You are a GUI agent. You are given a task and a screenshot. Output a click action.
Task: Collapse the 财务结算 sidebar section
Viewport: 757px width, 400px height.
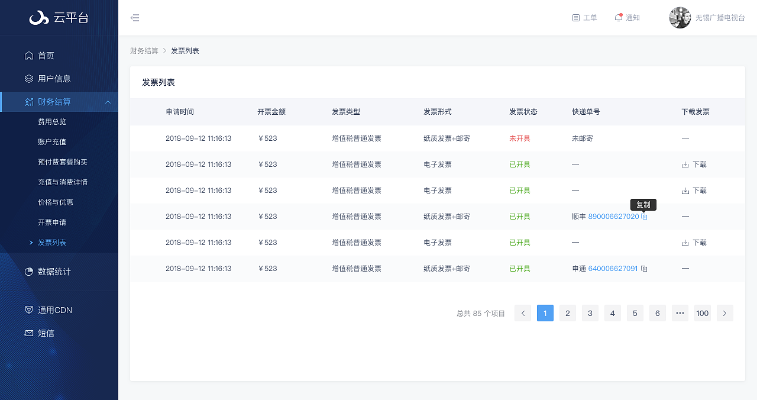coord(106,101)
